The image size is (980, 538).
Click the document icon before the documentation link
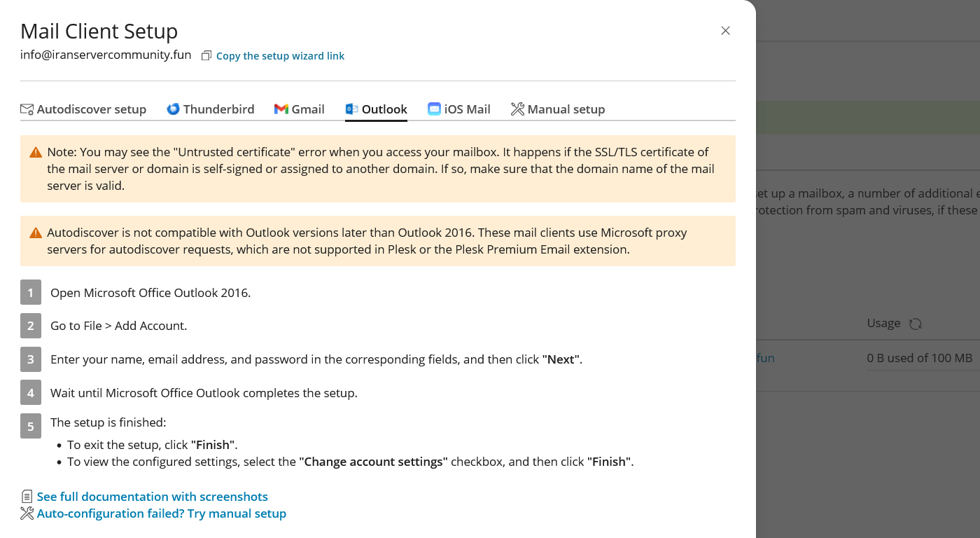tap(27, 496)
